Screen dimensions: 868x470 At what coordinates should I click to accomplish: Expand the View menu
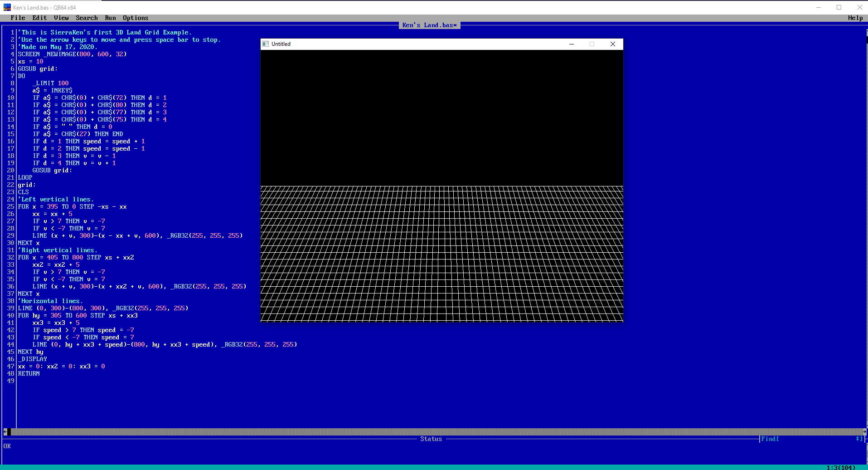61,18
